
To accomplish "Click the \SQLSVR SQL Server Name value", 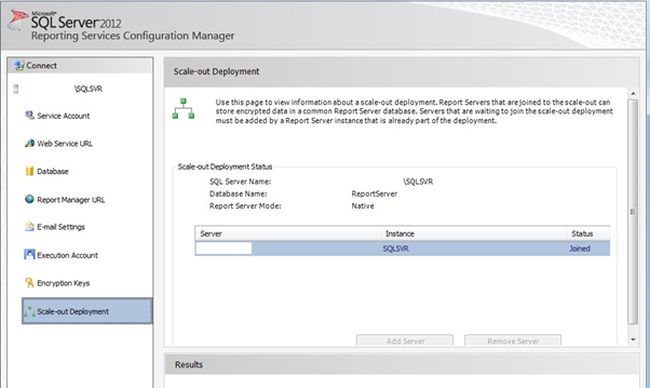I will (418, 182).
